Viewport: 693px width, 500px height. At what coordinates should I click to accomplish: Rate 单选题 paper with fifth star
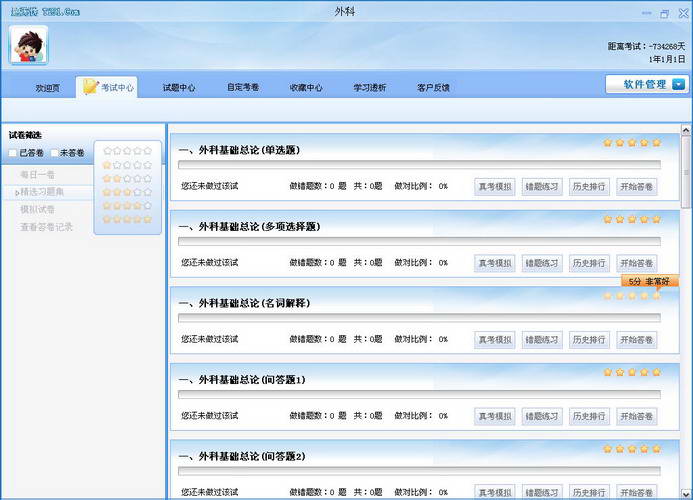click(x=656, y=142)
